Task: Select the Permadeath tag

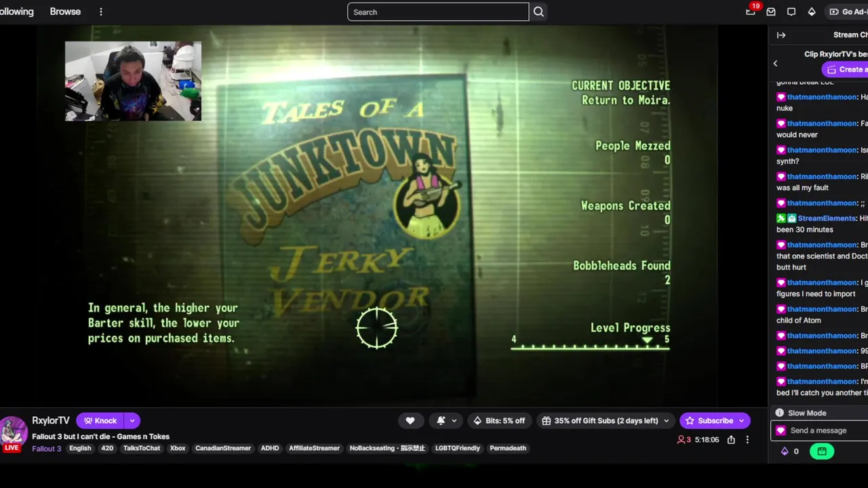Action: tap(508, 448)
